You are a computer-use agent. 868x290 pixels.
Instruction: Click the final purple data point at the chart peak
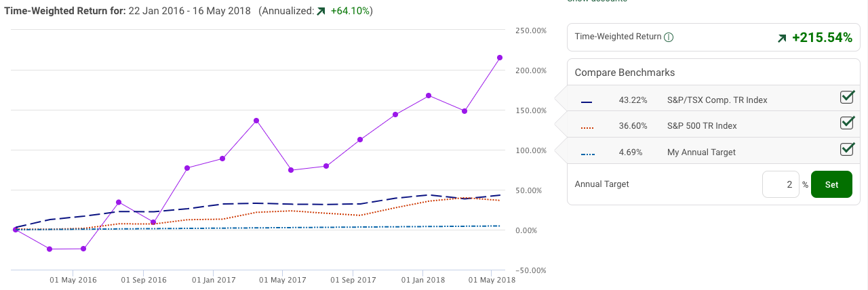coord(500,58)
